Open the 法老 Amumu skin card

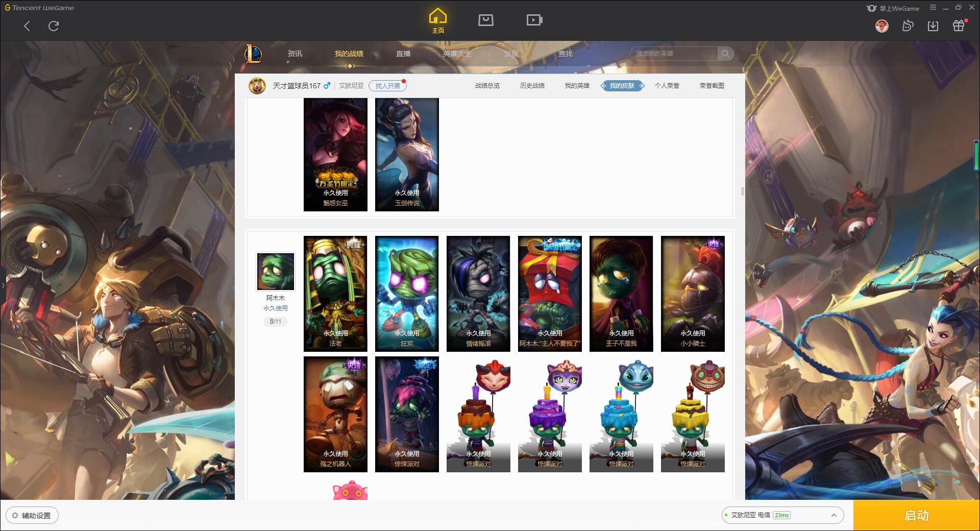pyautogui.click(x=335, y=294)
